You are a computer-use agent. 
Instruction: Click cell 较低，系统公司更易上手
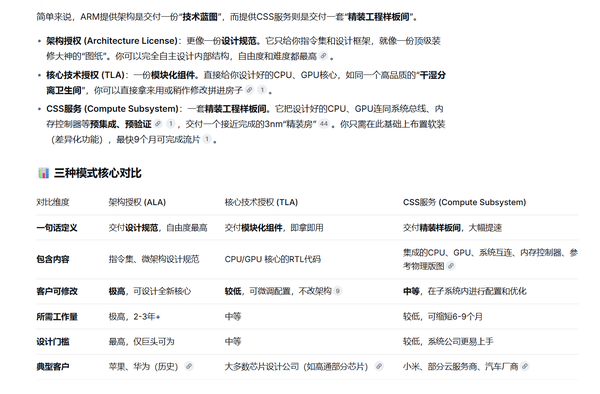[448, 342]
